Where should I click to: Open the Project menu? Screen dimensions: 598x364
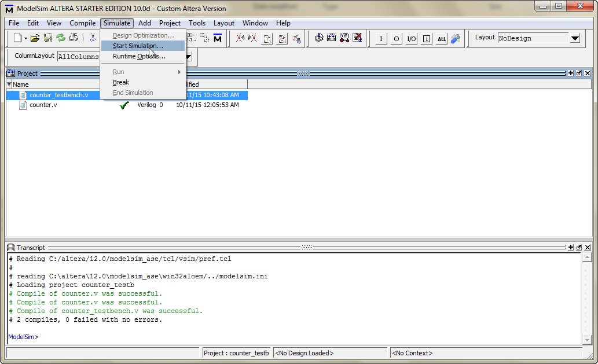tap(170, 23)
